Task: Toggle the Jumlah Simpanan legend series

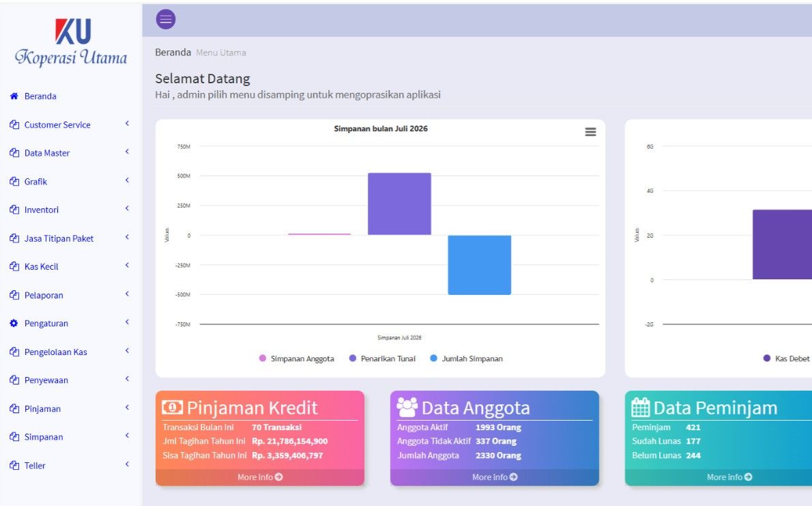Action: [x=466, y=359]
